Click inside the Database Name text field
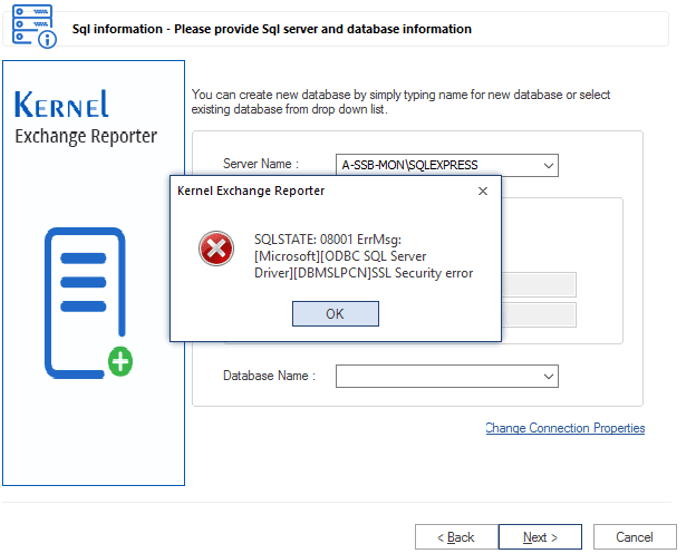Screen dimensions: 684x554 coord(435,376)
